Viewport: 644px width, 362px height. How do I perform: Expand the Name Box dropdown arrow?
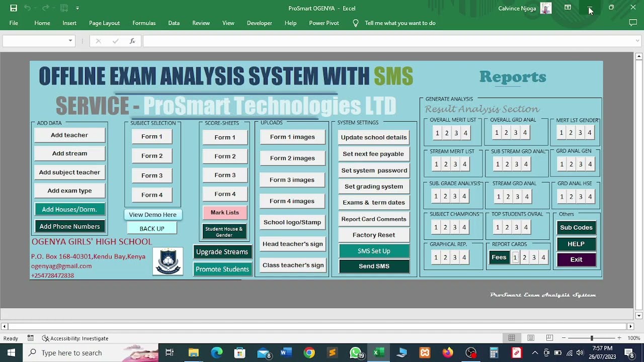70,41
